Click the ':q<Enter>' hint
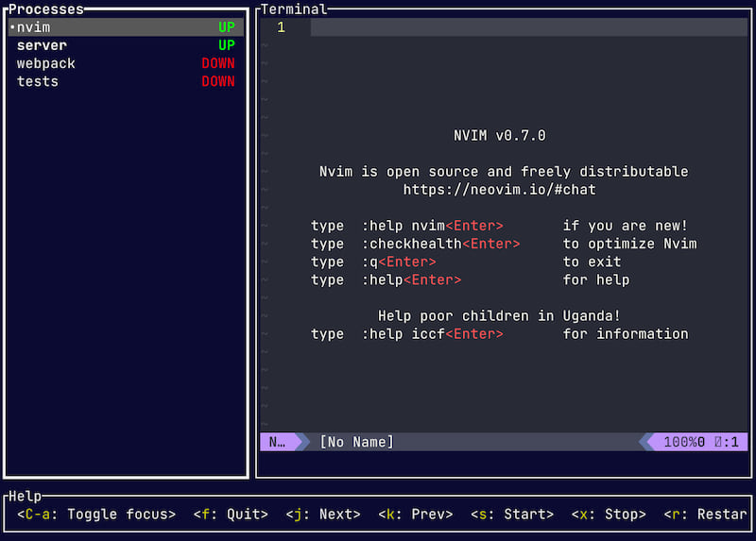 (399, 262)
